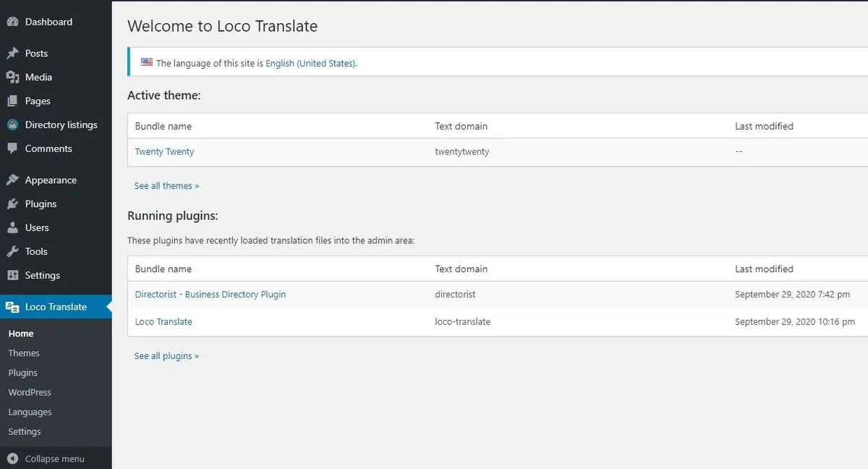The image size is (868, 469).
Task: Click the Plugins plug icon
Action: 12,204
